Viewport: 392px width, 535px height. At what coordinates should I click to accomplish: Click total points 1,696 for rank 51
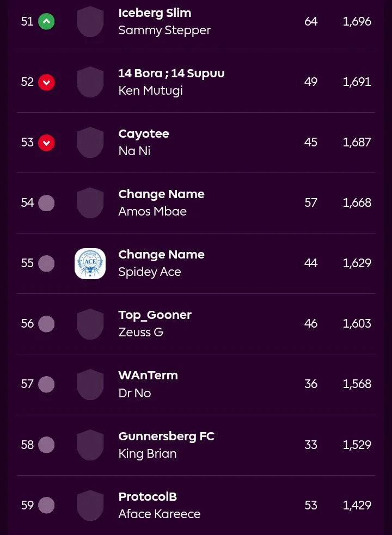[357, 21]
